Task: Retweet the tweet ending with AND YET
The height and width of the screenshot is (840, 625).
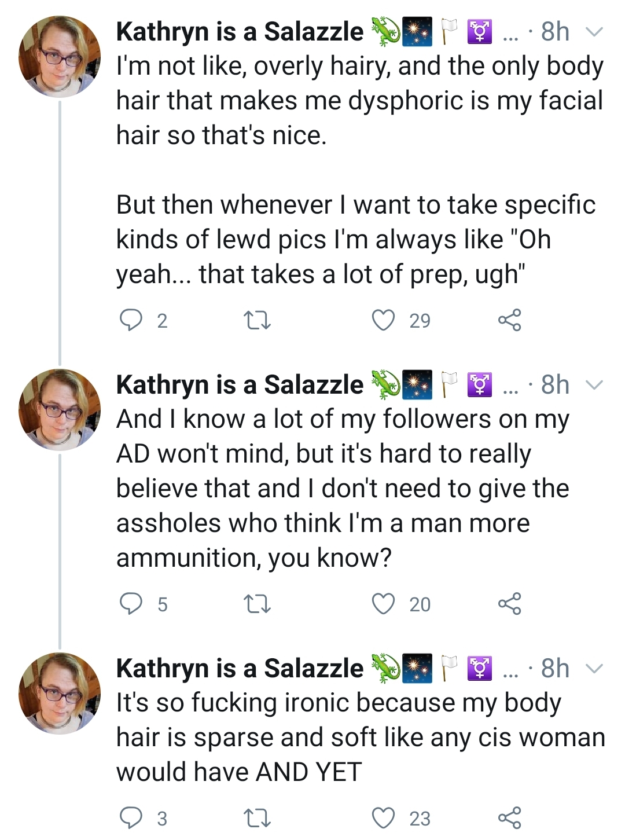Action: tap(256, 818)
